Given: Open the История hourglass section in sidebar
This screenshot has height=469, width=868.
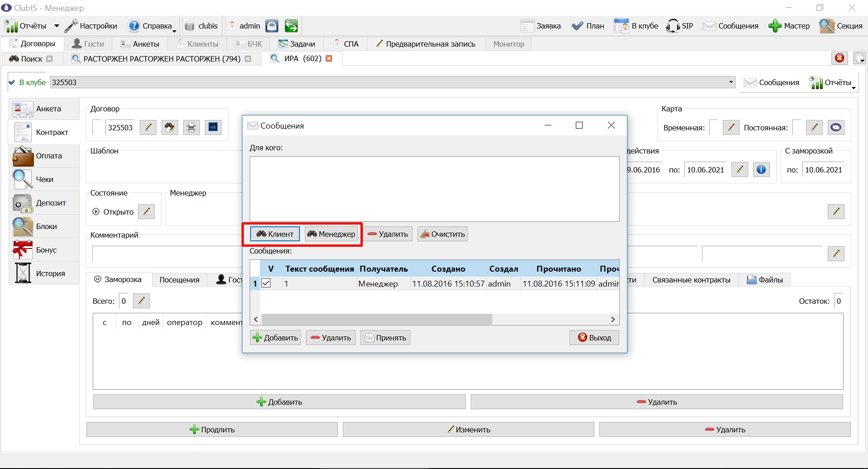Looking at the screenshot, I should [x=44, y=273].
